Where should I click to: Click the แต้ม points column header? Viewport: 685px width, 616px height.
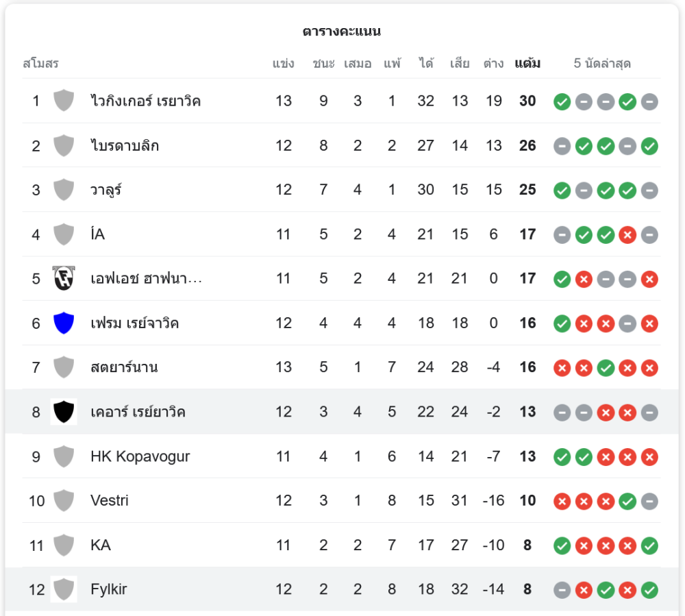coord(527,64)
